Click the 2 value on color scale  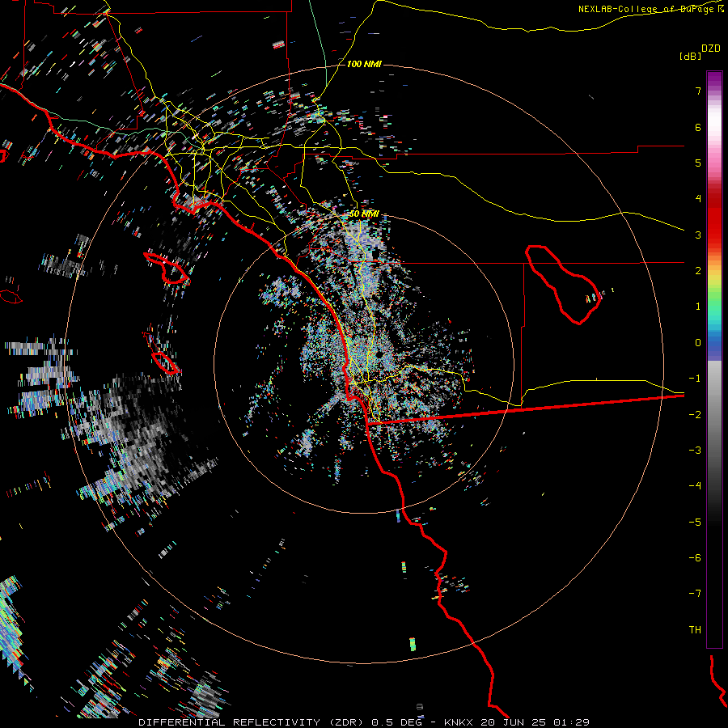tap(698, 271)
